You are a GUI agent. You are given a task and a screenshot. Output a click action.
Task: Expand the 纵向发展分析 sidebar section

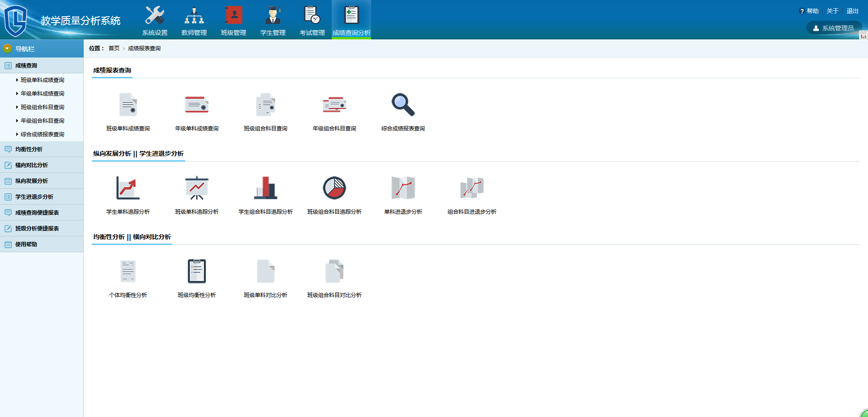[x=42, y=181]
